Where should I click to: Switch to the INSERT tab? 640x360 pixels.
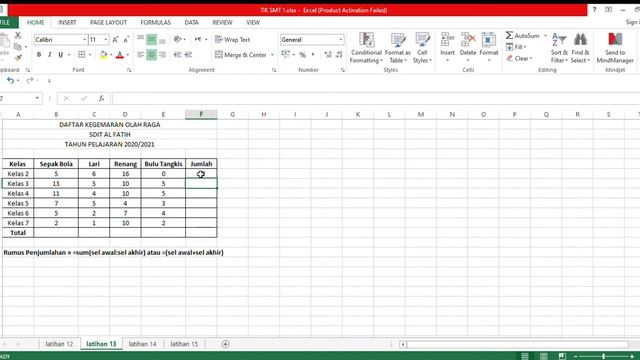click(67, 22)
